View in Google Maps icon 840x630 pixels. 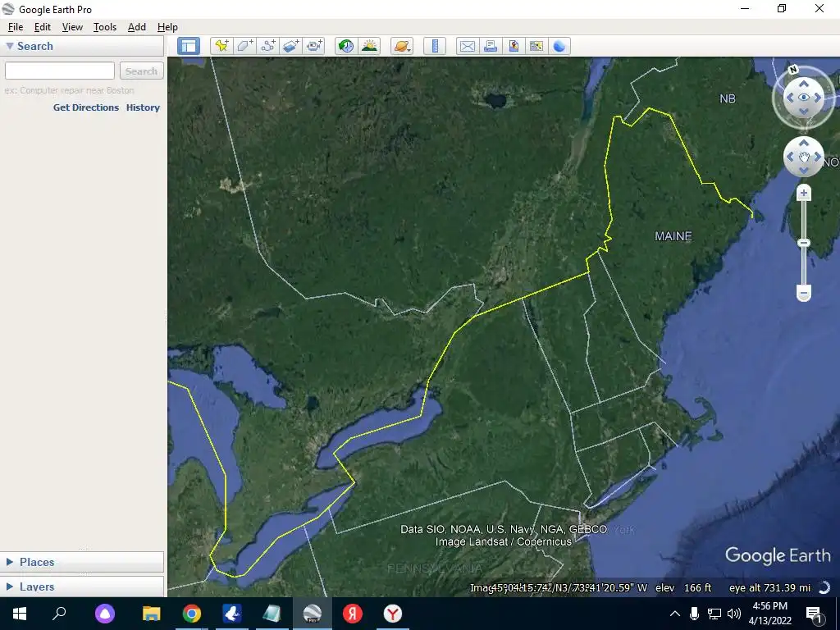point(536,46)
